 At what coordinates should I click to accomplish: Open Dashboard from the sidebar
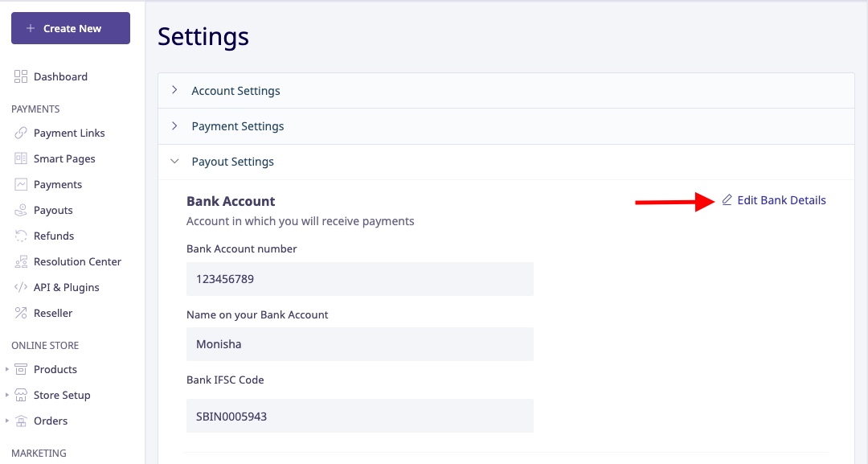[60, 76]
